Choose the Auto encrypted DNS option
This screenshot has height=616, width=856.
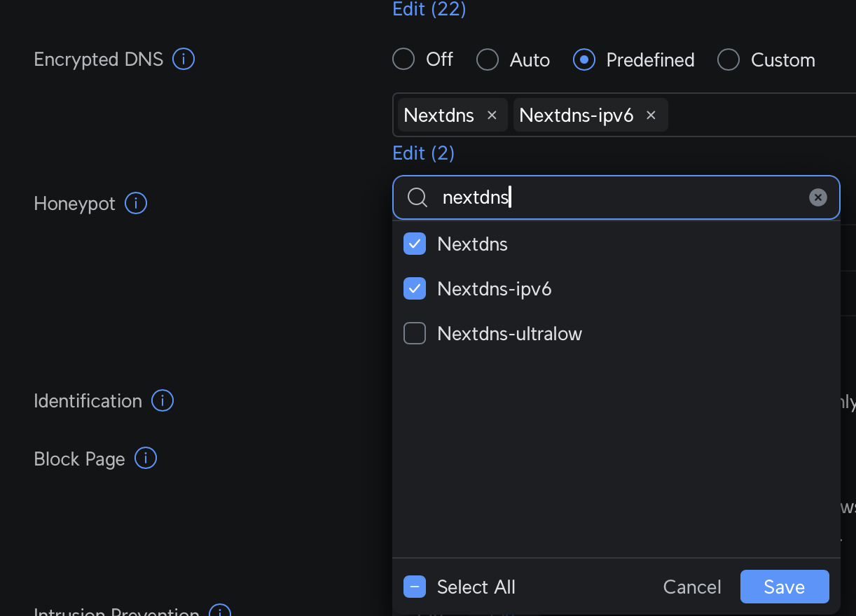[488, 60]
